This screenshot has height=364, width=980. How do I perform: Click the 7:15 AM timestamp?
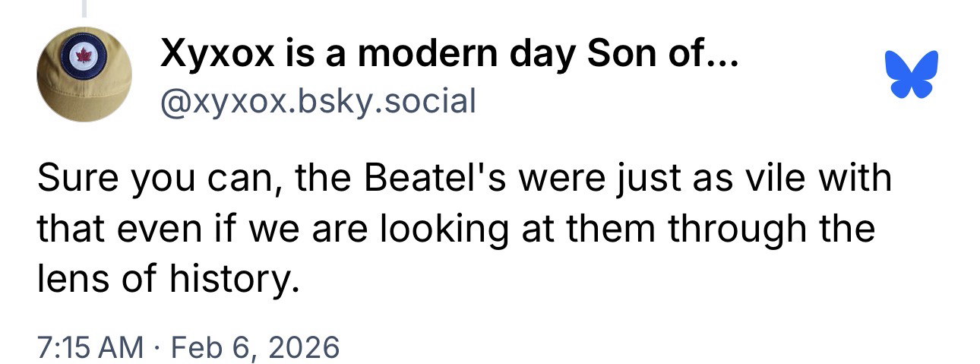[90, 347]
